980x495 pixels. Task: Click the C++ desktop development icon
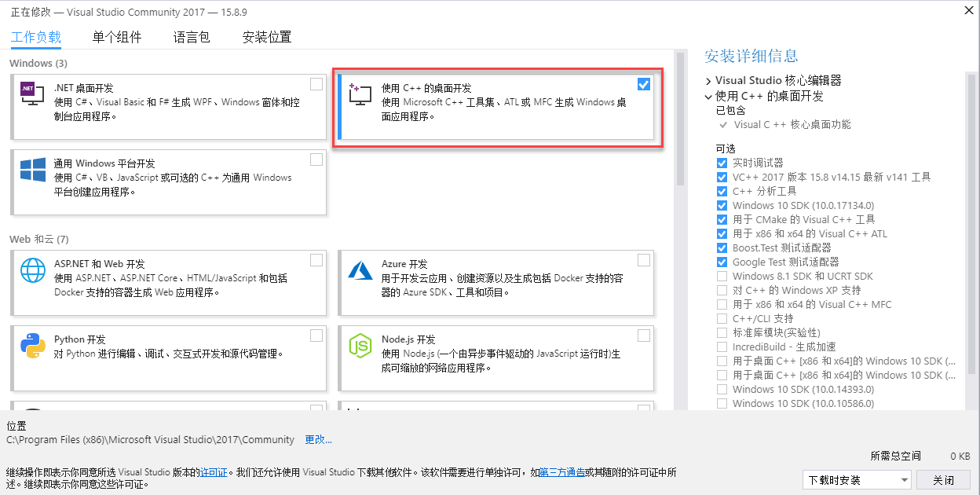tap(360, 94)
